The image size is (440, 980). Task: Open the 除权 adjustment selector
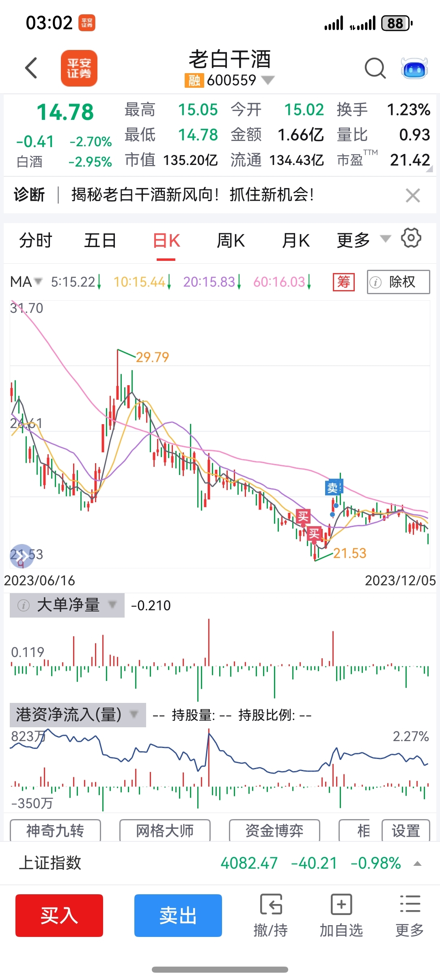click(398, 282)
